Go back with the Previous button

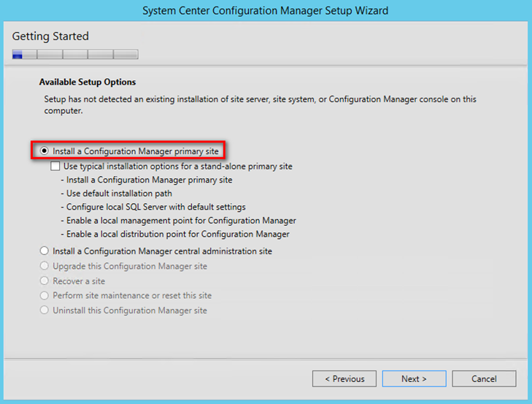344,378
